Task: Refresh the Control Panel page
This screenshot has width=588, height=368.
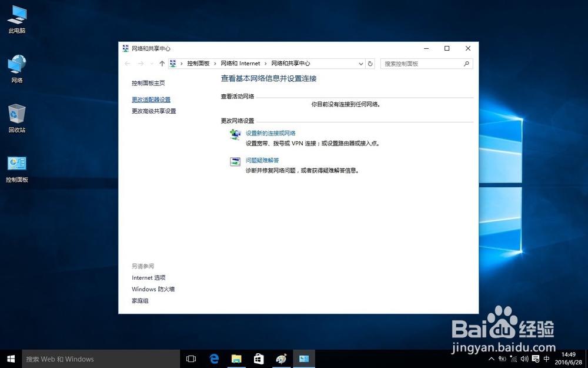Action: pyautogui.click(x=370, y=63)
